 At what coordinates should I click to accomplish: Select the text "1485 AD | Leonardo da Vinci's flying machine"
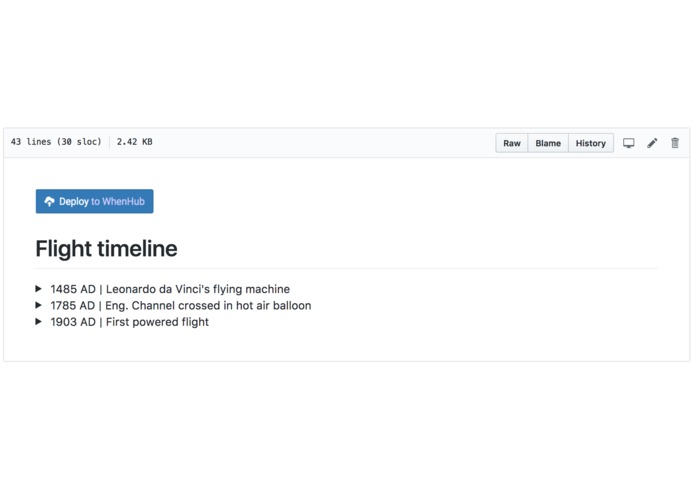point(170,289)
